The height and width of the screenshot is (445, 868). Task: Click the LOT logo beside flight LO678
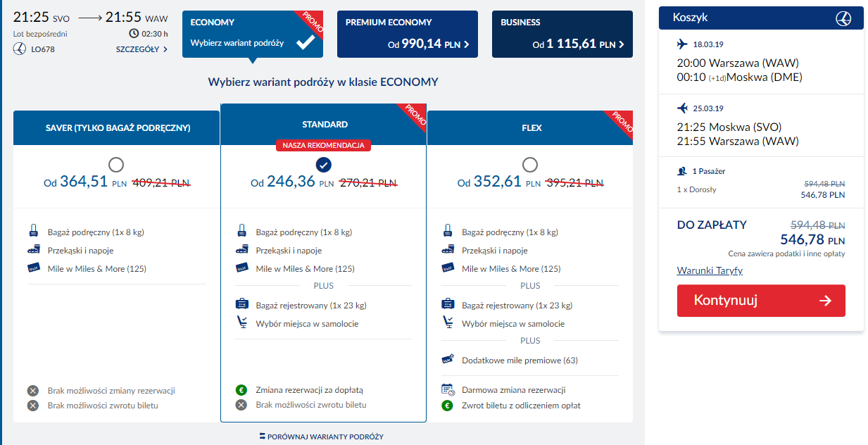19,49
